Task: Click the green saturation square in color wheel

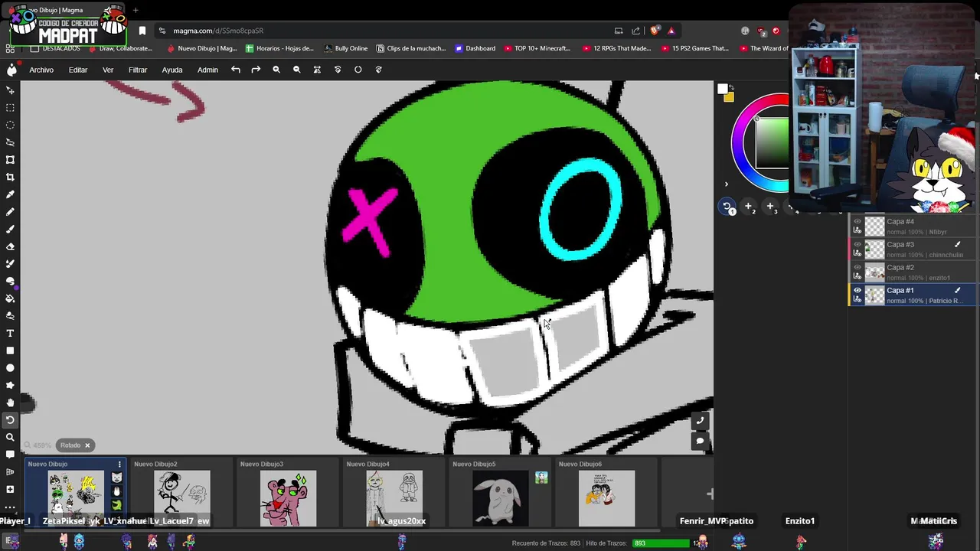Action: [773, 142]
